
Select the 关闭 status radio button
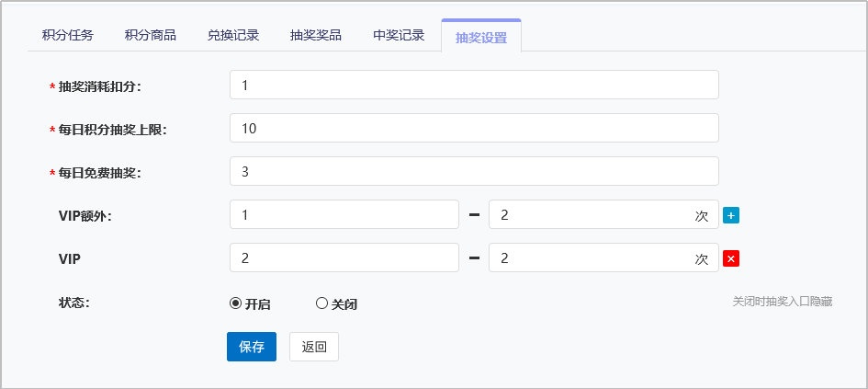321,303
